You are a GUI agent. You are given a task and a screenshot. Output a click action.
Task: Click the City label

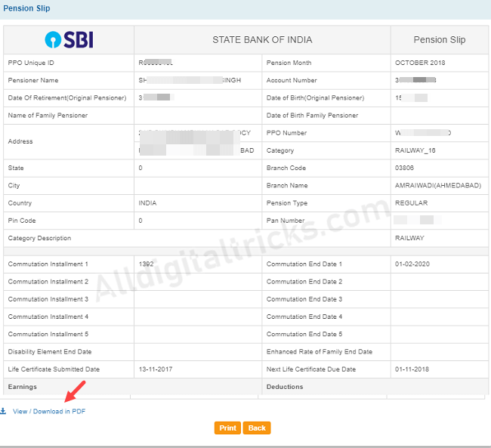[14, 185]
